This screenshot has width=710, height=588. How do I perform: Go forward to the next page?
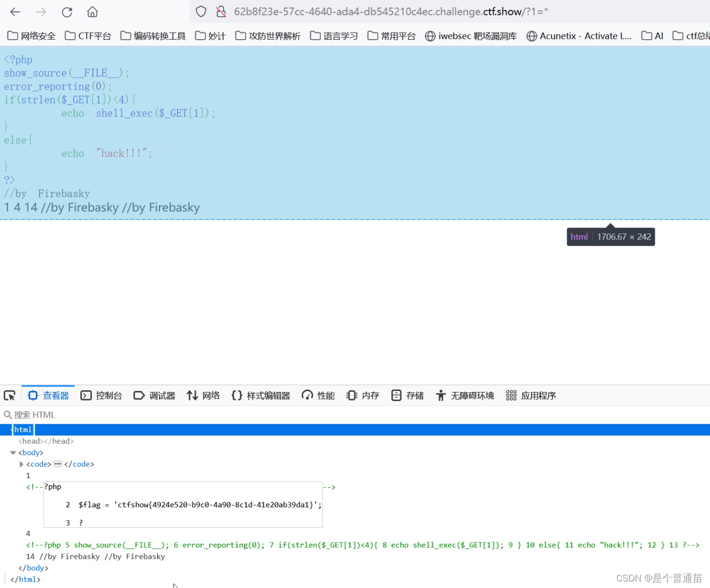point(41,12)
